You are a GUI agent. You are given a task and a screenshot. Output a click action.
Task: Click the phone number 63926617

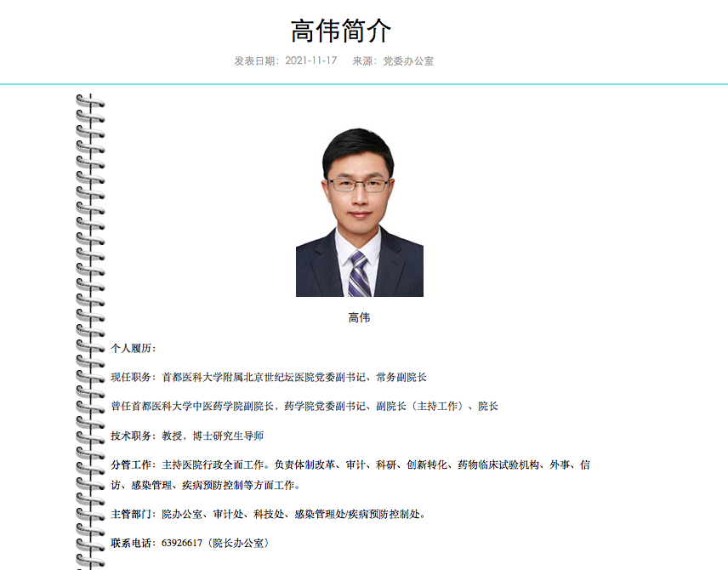pos(182,542)
